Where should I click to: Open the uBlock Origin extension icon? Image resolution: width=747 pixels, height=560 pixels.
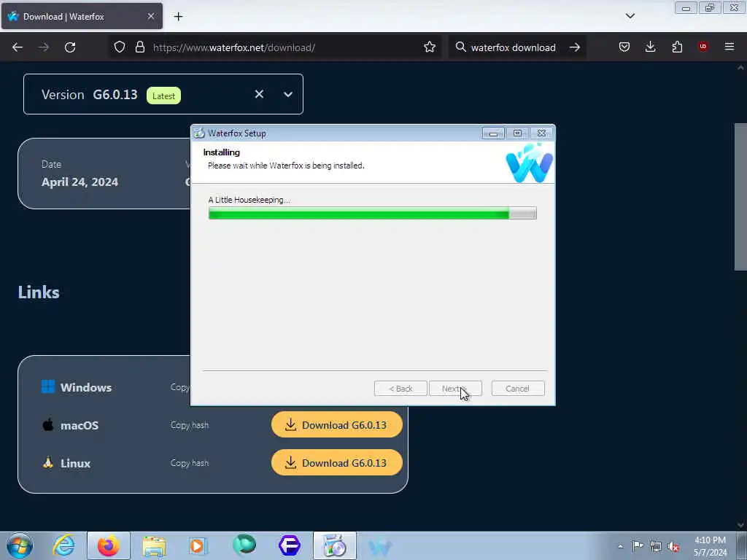(703, 47)
